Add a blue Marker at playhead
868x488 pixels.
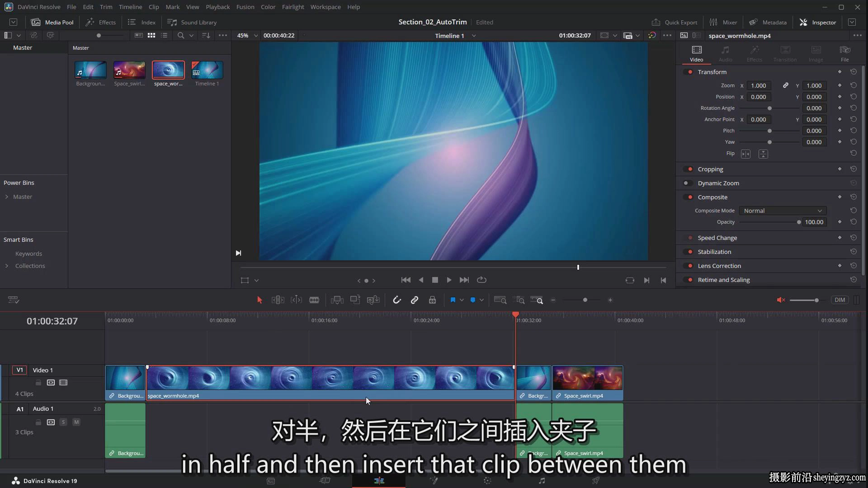click(473, 300)
